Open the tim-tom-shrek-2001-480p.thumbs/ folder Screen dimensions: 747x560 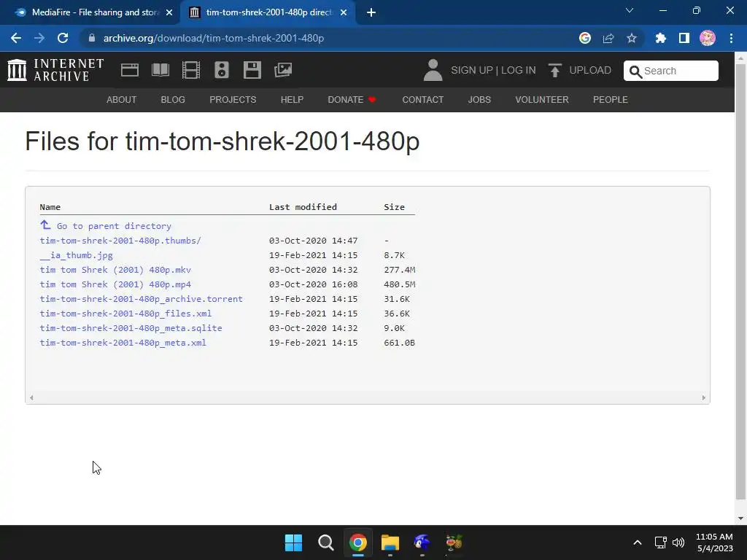tap(120, 241)
